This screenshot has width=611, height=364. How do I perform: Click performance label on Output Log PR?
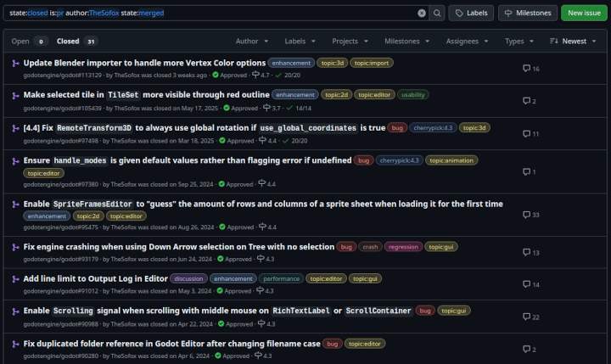(x=281, y=279)
